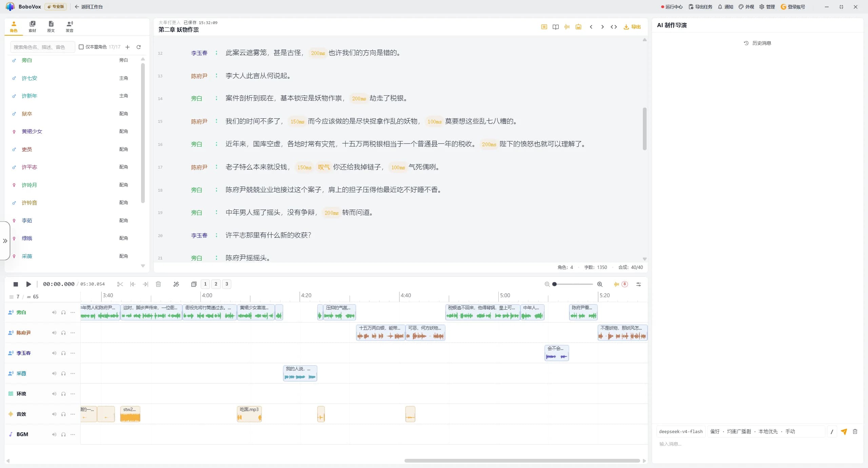The width and height of the screenshot is (868, 468).
Task: Click the copy layers icon in timeline
Action: 194,284
